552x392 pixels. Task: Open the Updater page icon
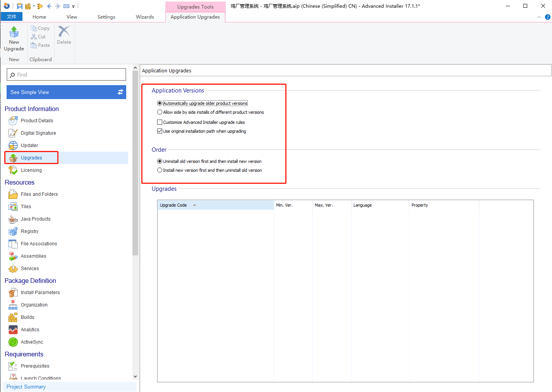pos(13,146)
